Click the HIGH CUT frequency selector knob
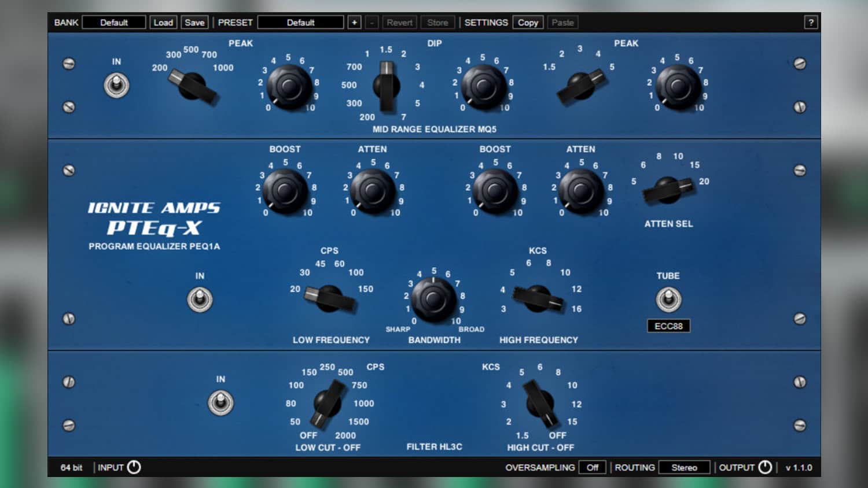 point(540,403)
